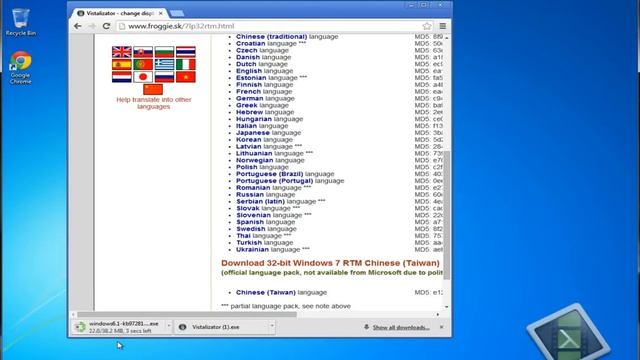This screenshot has width=640, height=360.
Task: Download the Greek language pack
Action: pos(247,105)
